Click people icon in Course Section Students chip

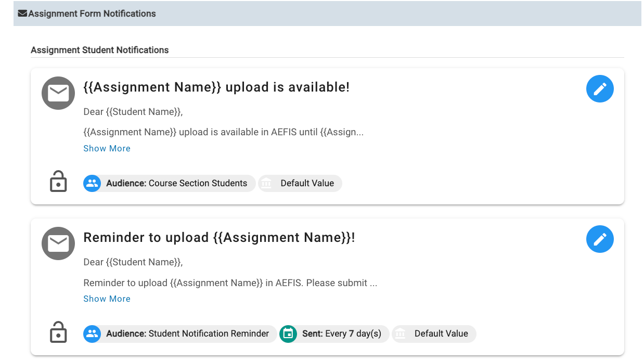pyautogui.click(x=92, y=183)
